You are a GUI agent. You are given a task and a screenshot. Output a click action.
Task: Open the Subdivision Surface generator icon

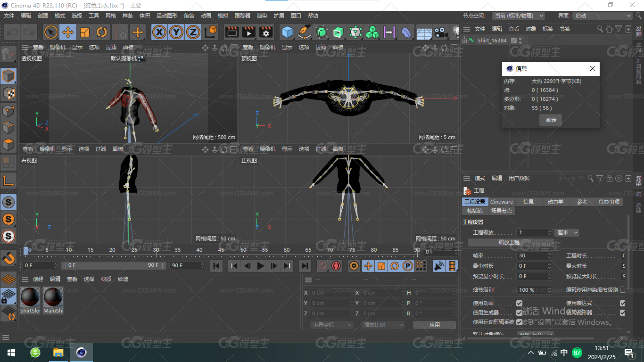click(322, 32)
